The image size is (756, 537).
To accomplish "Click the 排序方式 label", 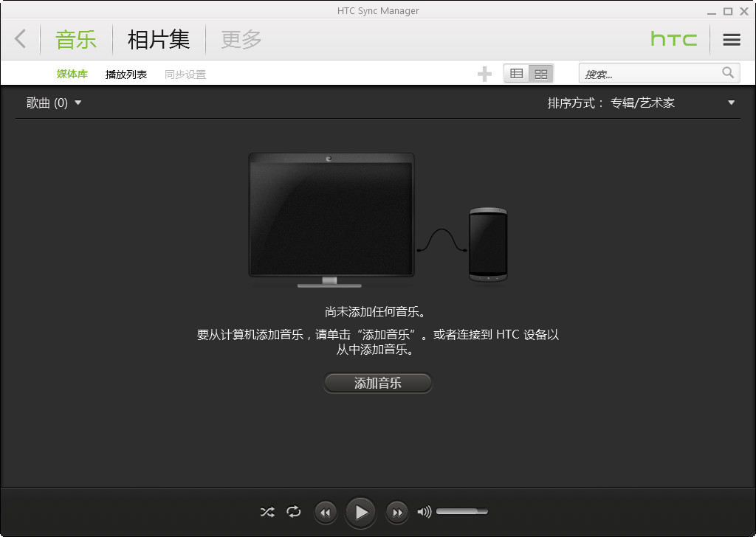I will pos(574,103).
